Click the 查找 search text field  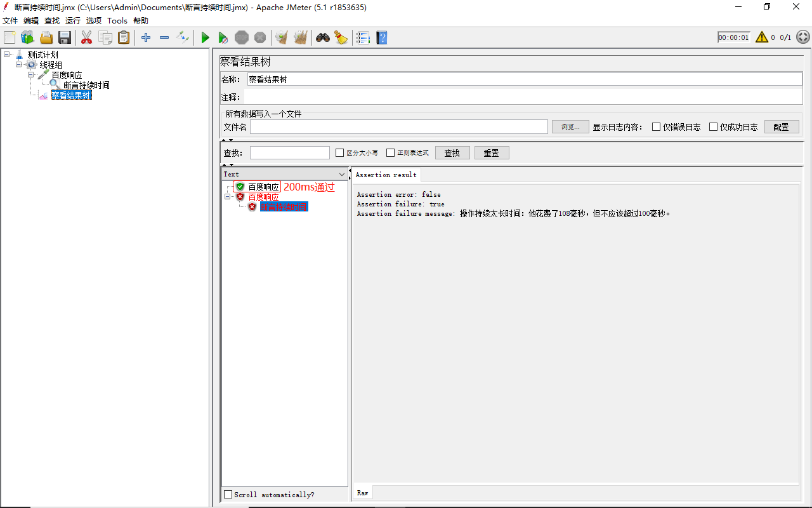pyautogui.click(x=290, y=153)
